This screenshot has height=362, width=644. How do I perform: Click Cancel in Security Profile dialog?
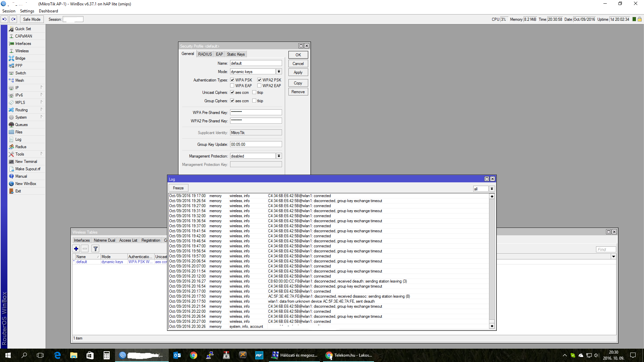coord(298,64)
